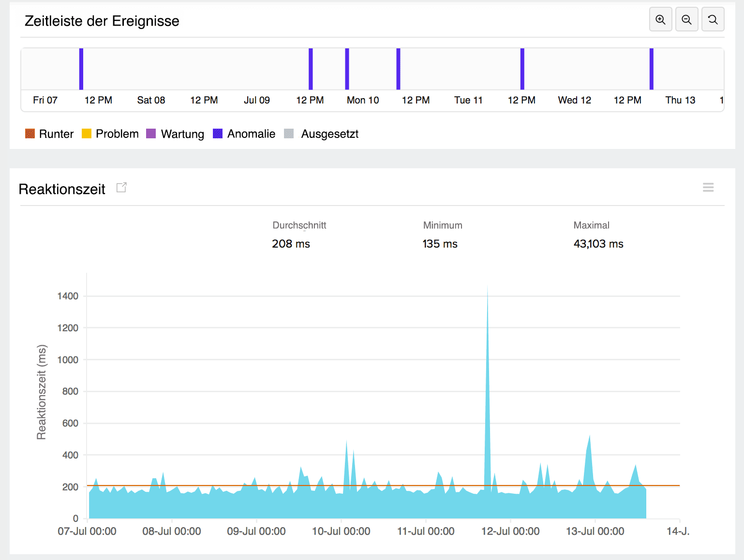Click the zoom out magnifier icon

pyautogui.click(x=686, y=20)
